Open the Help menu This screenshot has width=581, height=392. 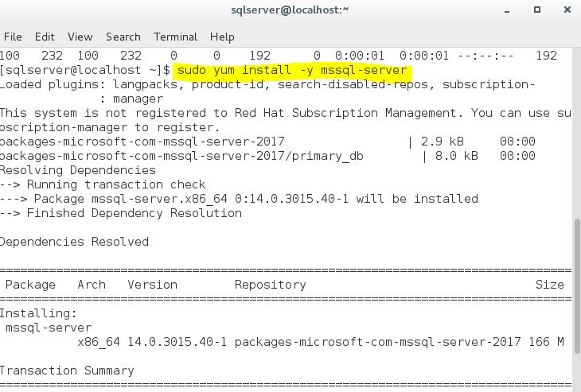222,37
